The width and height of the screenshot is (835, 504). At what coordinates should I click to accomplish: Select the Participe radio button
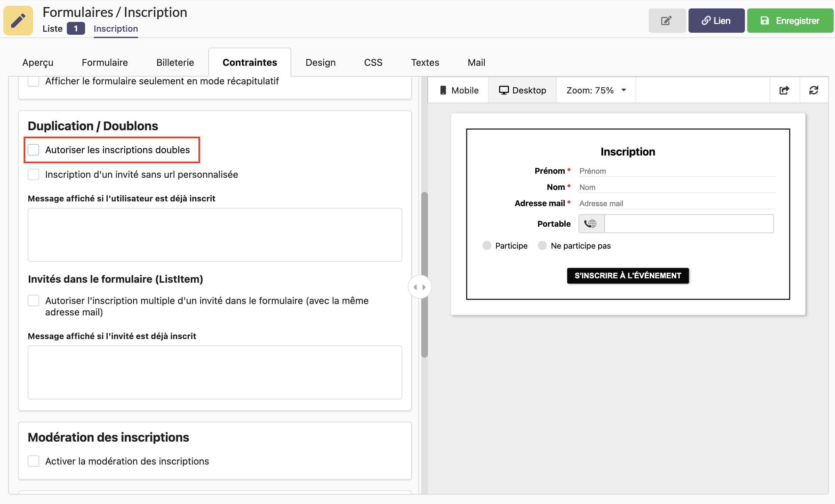pyautogui.click(x=487, y=245)
